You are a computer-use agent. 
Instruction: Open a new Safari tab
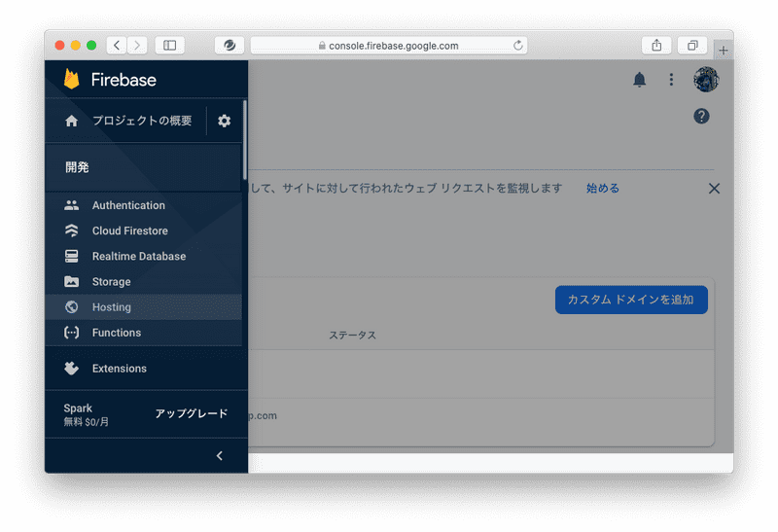click(x=724, y=51)
